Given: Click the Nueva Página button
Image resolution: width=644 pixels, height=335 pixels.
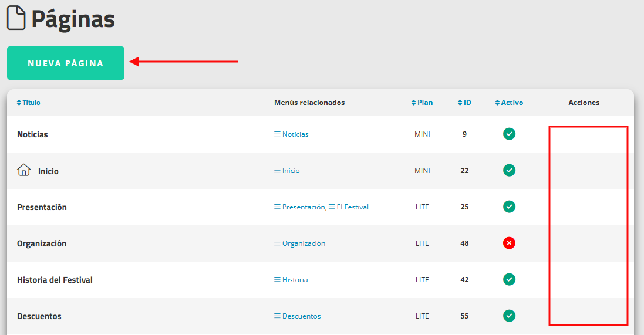Looking at the screenshot, I should point(66,63).
